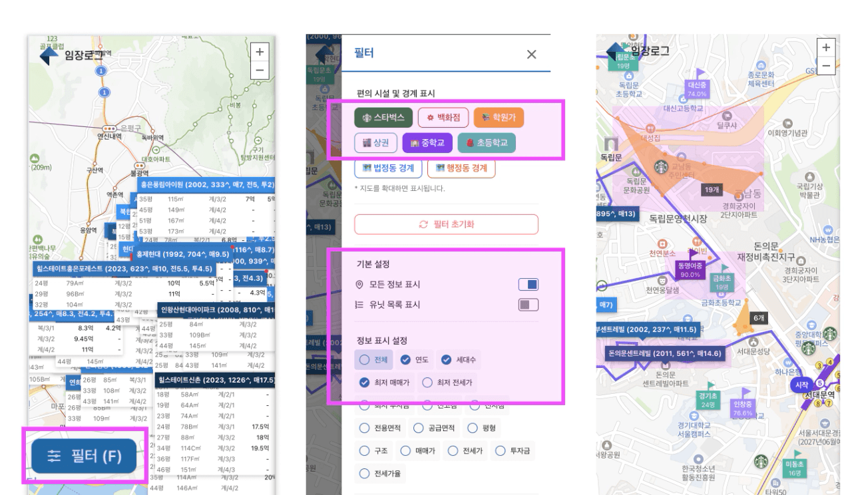Screen dimensions: 868x495
Task: Select the 금화초 19명 school flag
Action: [x=722, y=282]
